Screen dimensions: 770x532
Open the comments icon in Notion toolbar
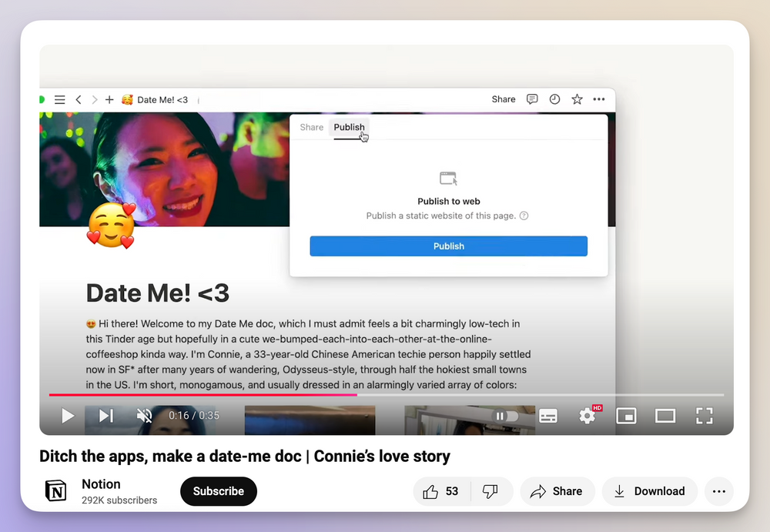click(531, 99)
